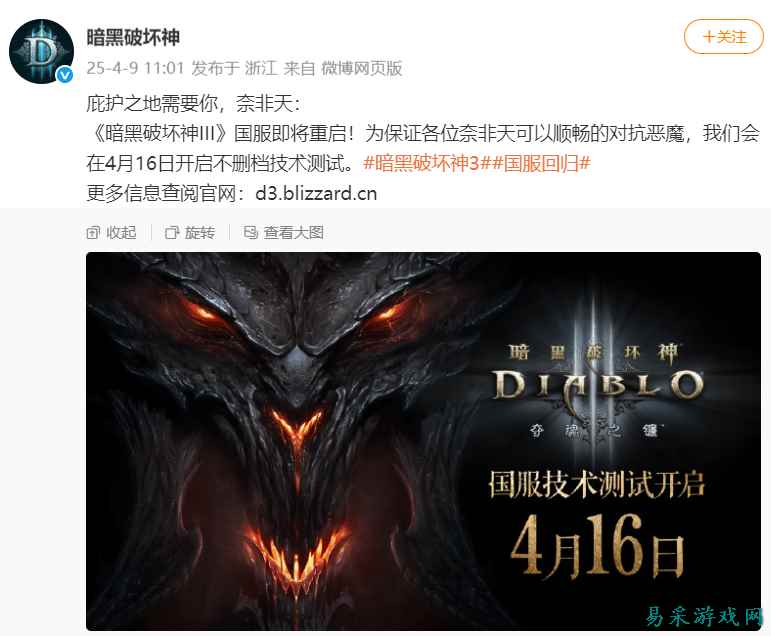Open the 暗黑破坏神 account name link
771x636 pixels.
133,37
